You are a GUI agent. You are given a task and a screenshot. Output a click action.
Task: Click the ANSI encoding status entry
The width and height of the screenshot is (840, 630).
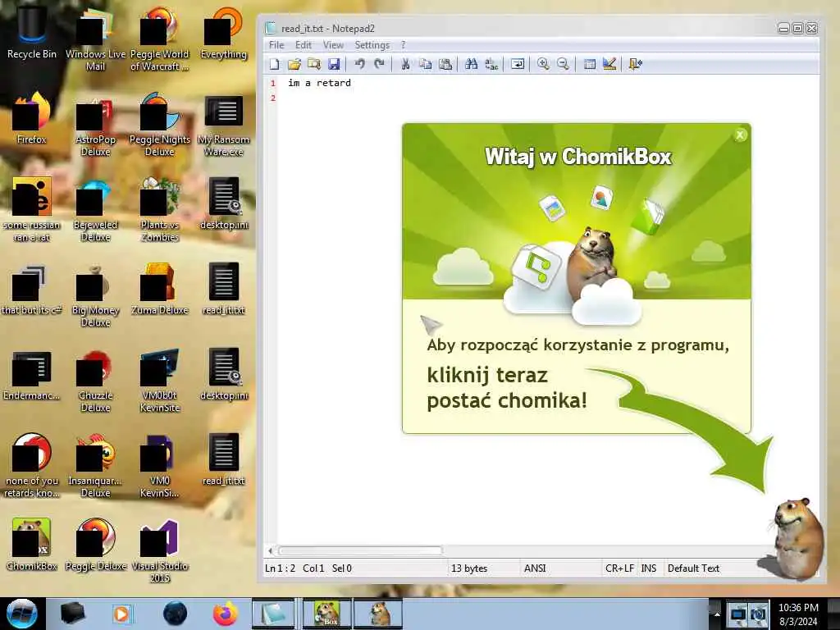[x=535, y=568]
